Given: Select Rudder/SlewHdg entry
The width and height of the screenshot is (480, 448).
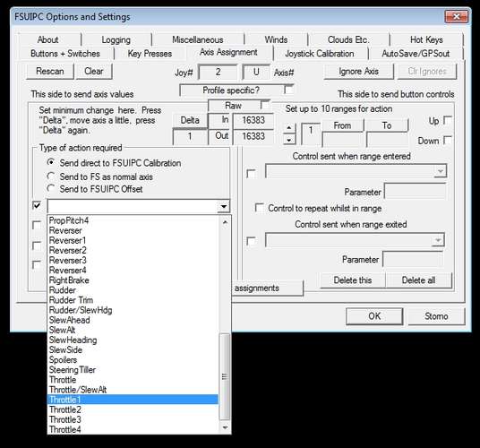Looking at the screenshot, I should (x=133, y=310).
